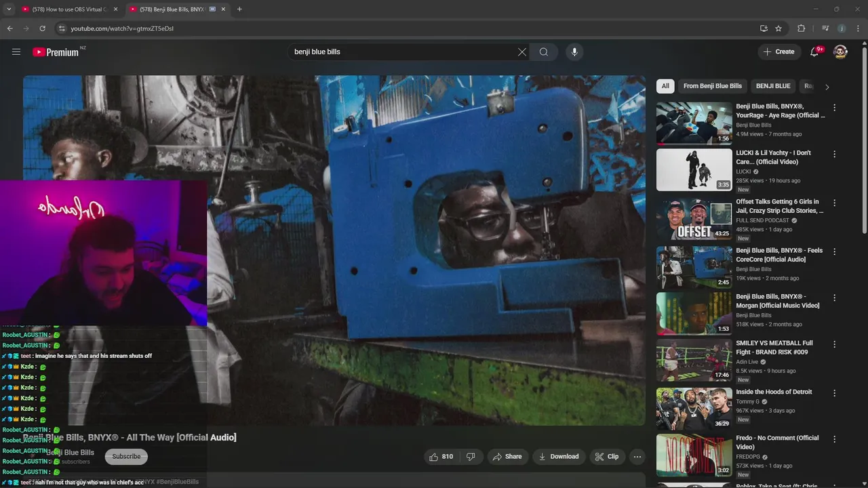Open a new browser tab
Image resolution: width=868 pixels, height=488 pixels.
(x=239, y=9)
